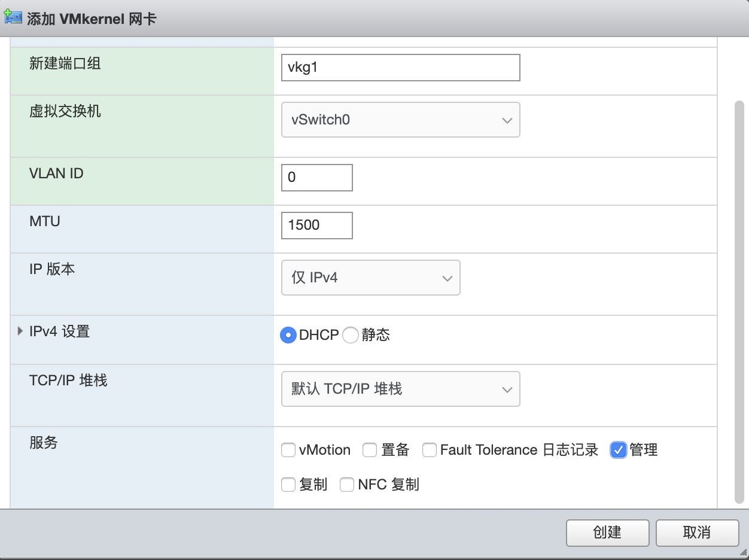Click the MTU field showing 1500

coord(316,226)
